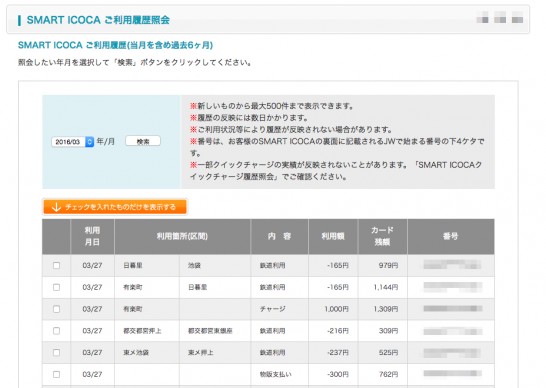Click the 物販支払い content cell

279,374
